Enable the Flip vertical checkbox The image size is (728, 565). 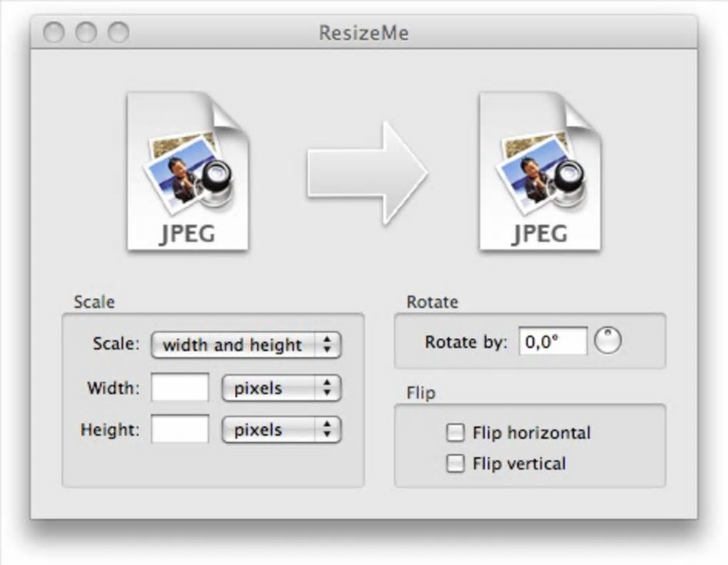pos(455,464)
